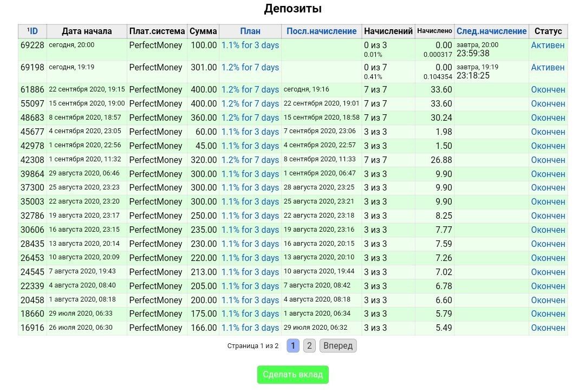Sort by Посл.начисление column header
Screen dimensions: 585x392
tap(321, 31)
